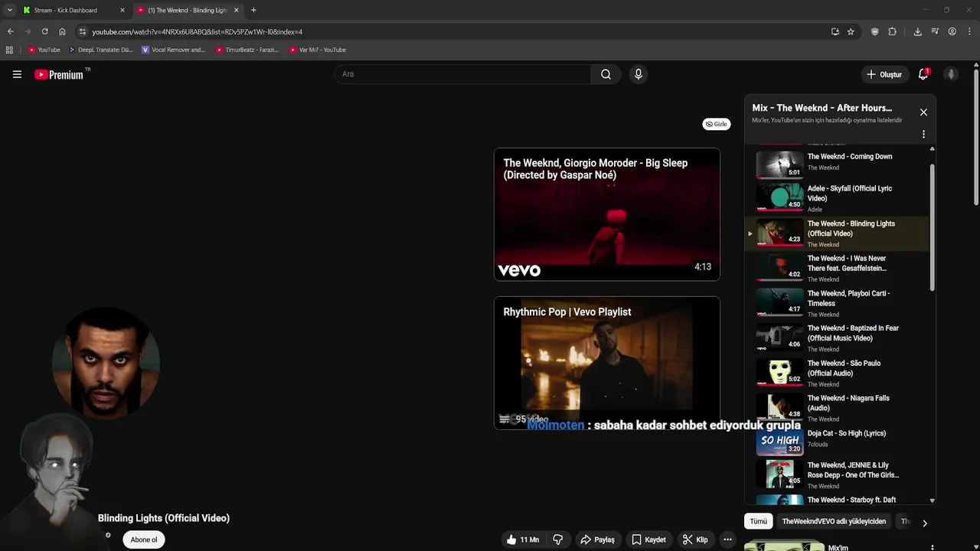This screenshot has height=551, width=980.
Task: Open Mix'im options three-dot menu
Action: pyautogui.click(x=932, y=548)
